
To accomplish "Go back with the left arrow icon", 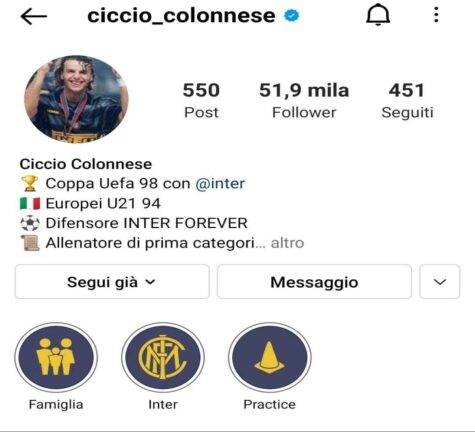I will [34, 16].
